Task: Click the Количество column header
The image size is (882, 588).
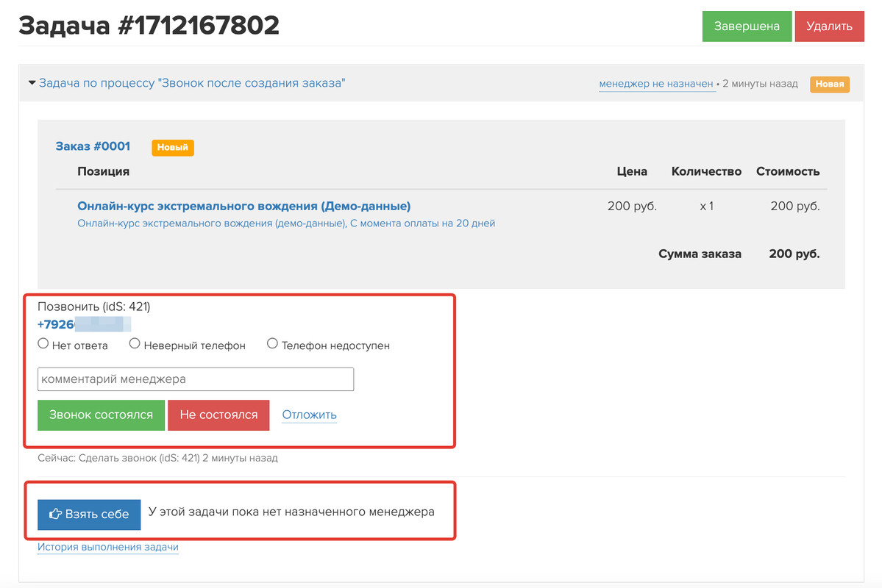Action: pos(706,171)
